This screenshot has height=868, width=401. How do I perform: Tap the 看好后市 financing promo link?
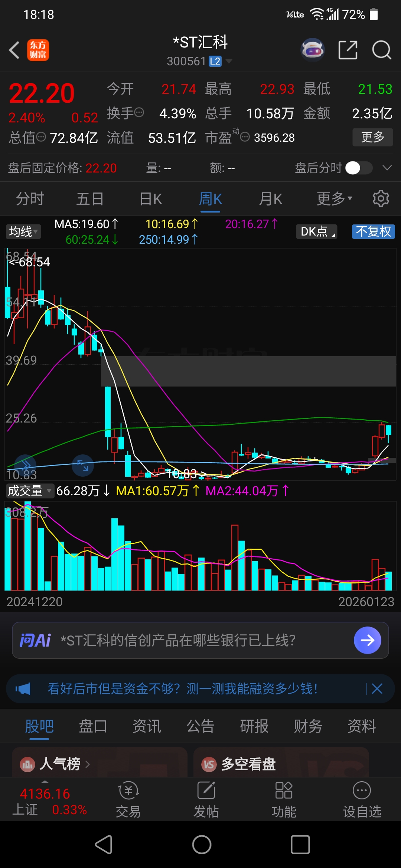coord(183,689)
